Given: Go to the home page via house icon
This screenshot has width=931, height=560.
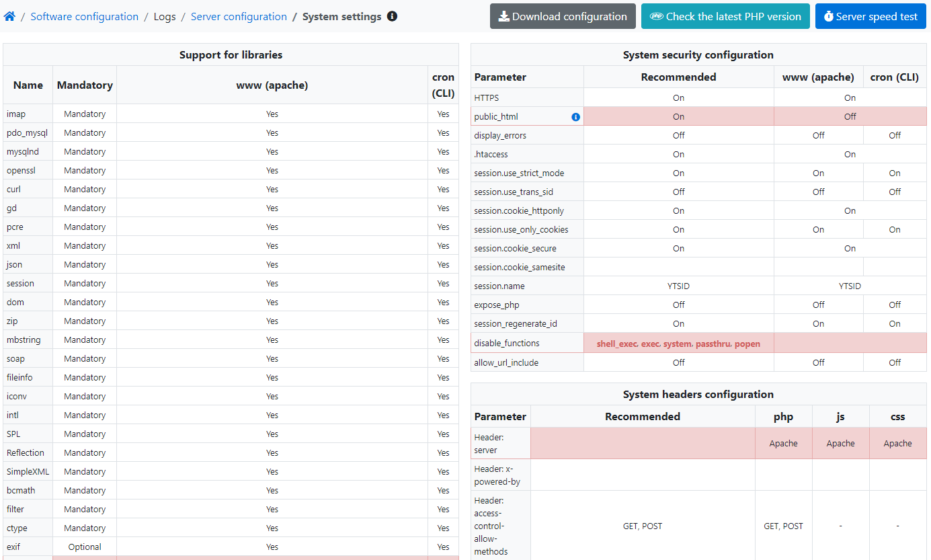Looking at the screenshot, I should 9,16.
